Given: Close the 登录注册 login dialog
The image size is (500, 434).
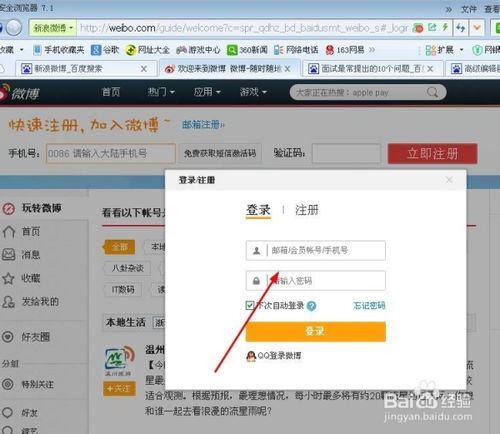Looking at the screenshot, I should 449,180.
